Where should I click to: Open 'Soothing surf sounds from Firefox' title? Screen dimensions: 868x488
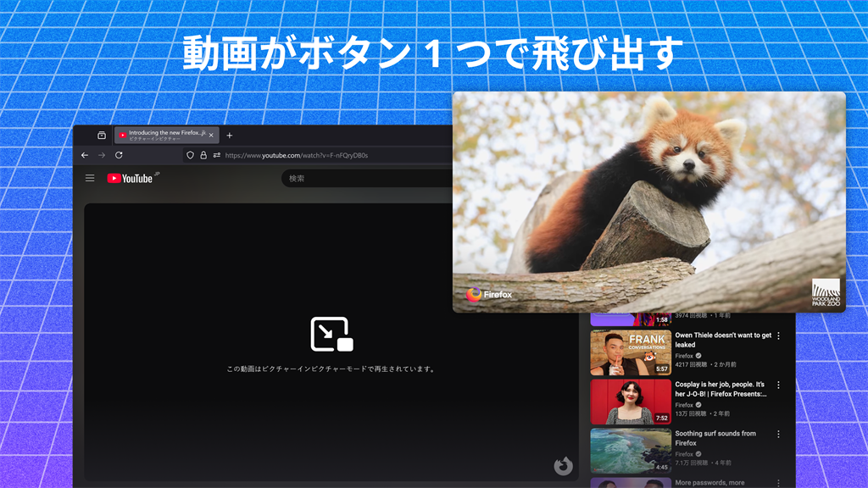pyautogui.click(x=715, y=438)
